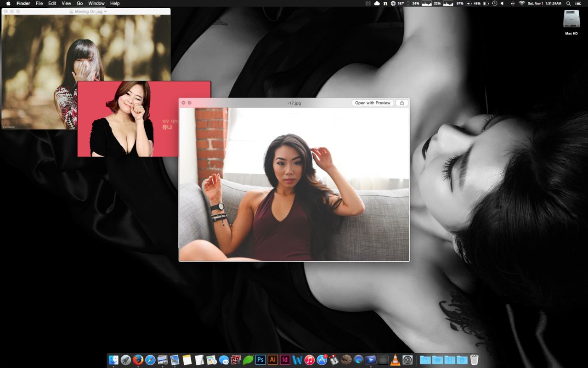Image resolution: width=588 pixels, height=368 pixels.
Task: Click the -17.jpg Quick Look photo
Action: (294, 184)
